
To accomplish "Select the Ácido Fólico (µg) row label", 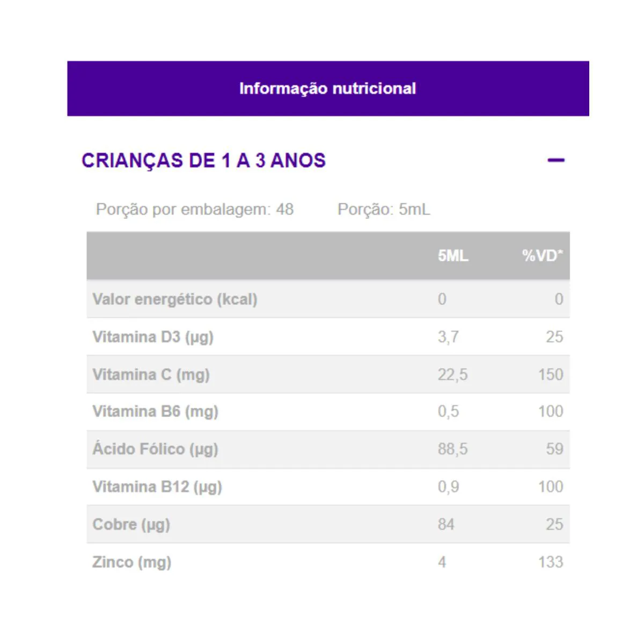I will (155, 449).
